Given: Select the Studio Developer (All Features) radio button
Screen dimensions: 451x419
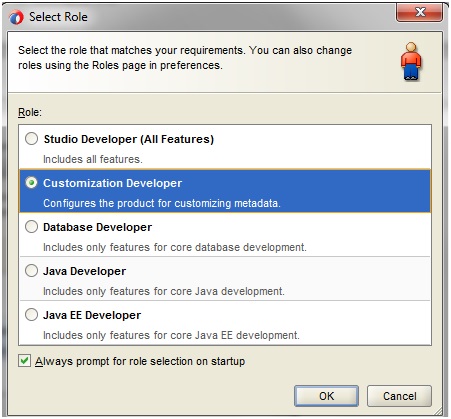Looking at the screenshot, I should click(x=31, y=139).
